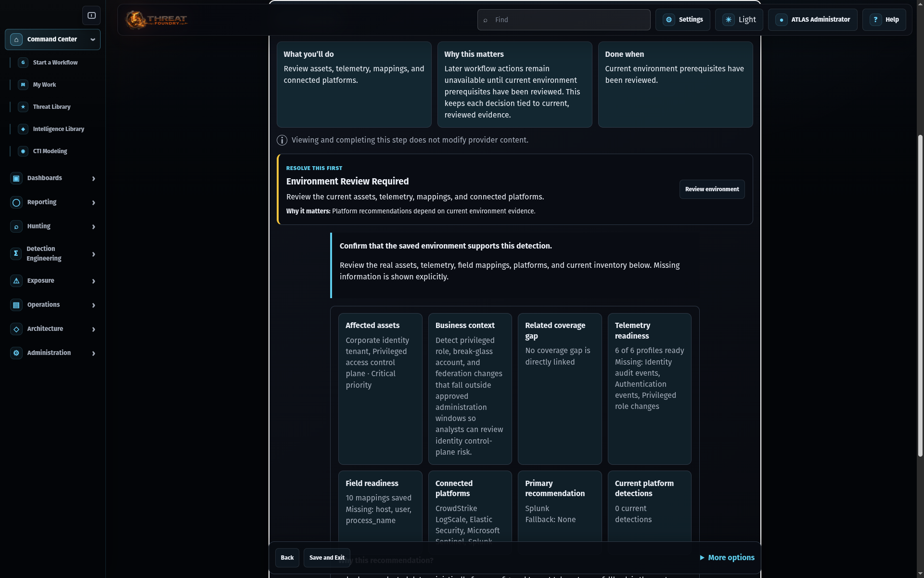This screenshot has width=924, height=578.
Task: Select the Affected assets card
Action: [x=380, y=389]
